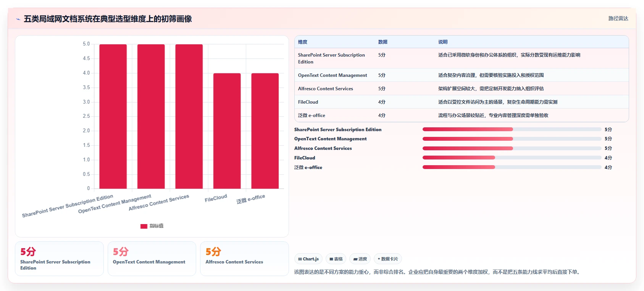644x291 pixels.
Task: Click the 维度 column header
Action: pyautogui.click(x=303, y=42)
